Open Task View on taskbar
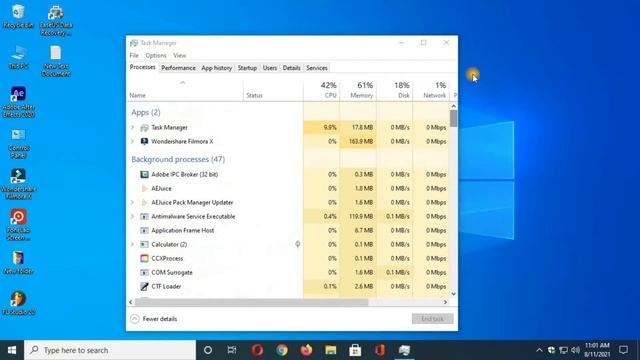This screenshot has height=360, width=640. pos(232,350)
